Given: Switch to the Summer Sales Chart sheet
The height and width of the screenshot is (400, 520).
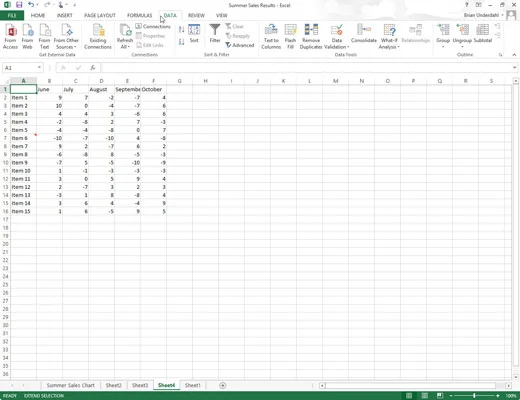Looking at the screenshot, I should (x=71, y=385).
